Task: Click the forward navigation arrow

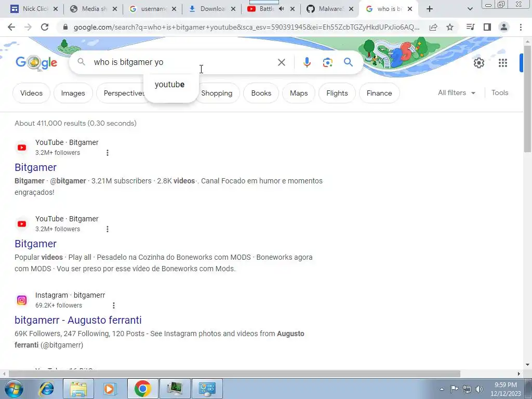Action: pyautogui.click(x=28, y=27)
